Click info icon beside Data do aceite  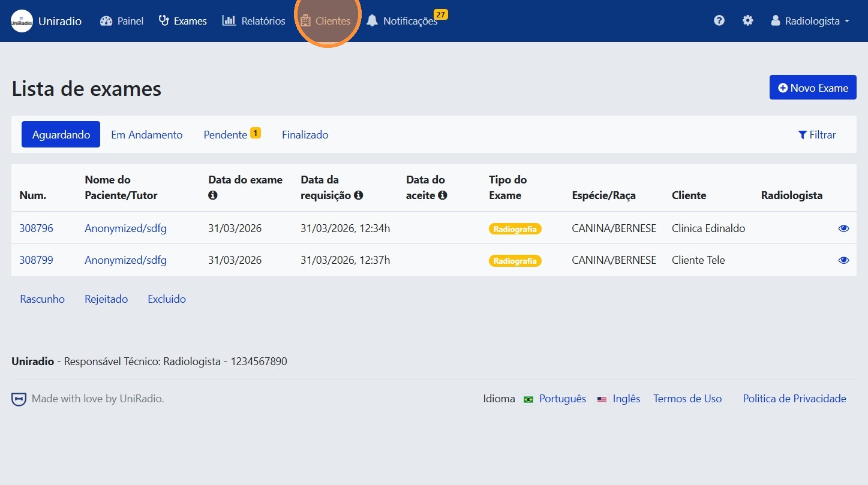pos(443,195)
